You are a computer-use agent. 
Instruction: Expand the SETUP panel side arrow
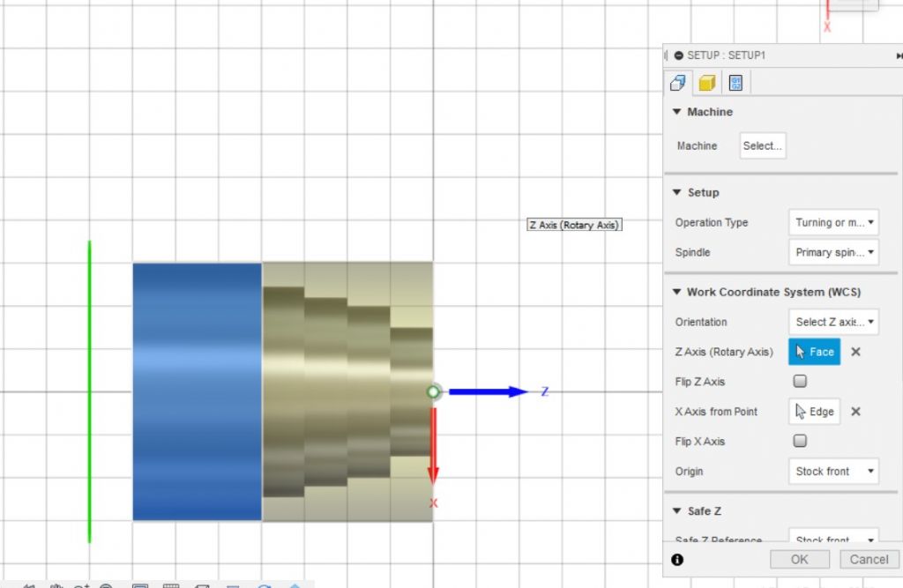pos(899,56)
